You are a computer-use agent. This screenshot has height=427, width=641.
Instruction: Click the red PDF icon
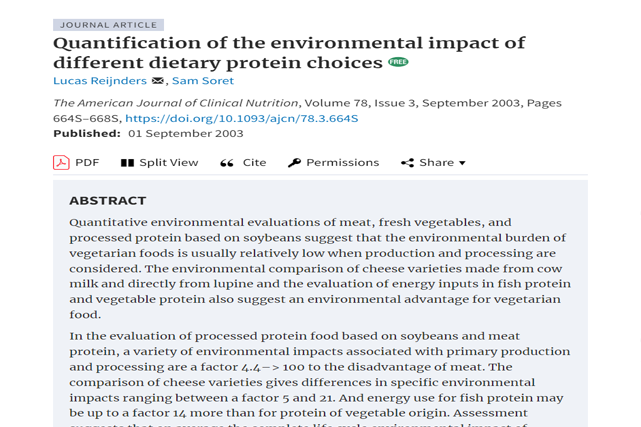61,163
